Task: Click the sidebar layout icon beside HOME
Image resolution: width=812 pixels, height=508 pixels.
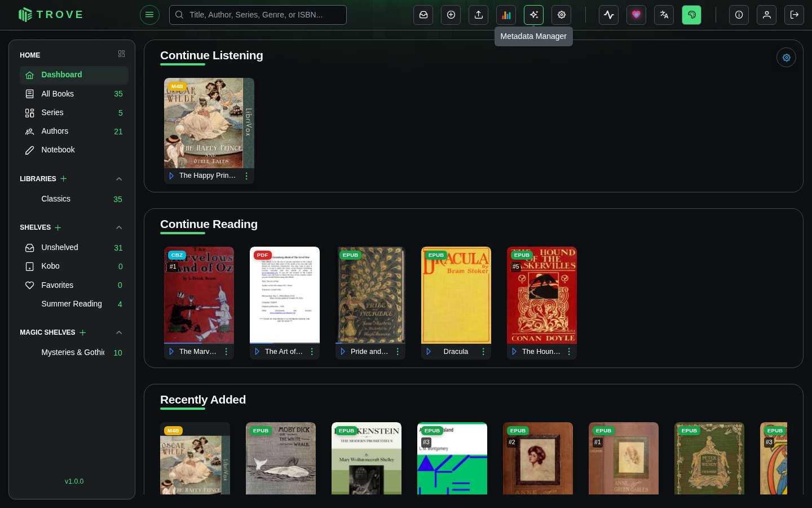Action: tap(121, 54)
